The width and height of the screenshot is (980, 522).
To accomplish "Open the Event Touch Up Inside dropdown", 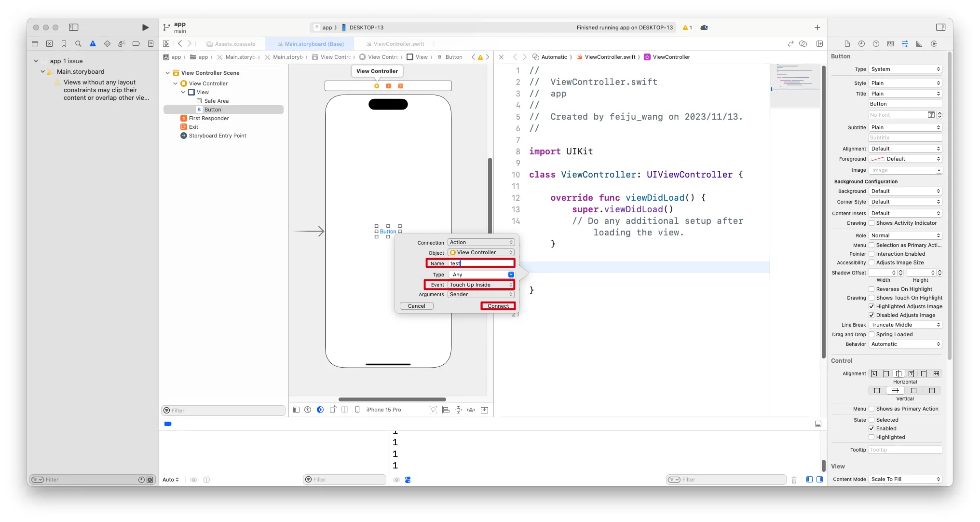I will click(x=481, y=285).
